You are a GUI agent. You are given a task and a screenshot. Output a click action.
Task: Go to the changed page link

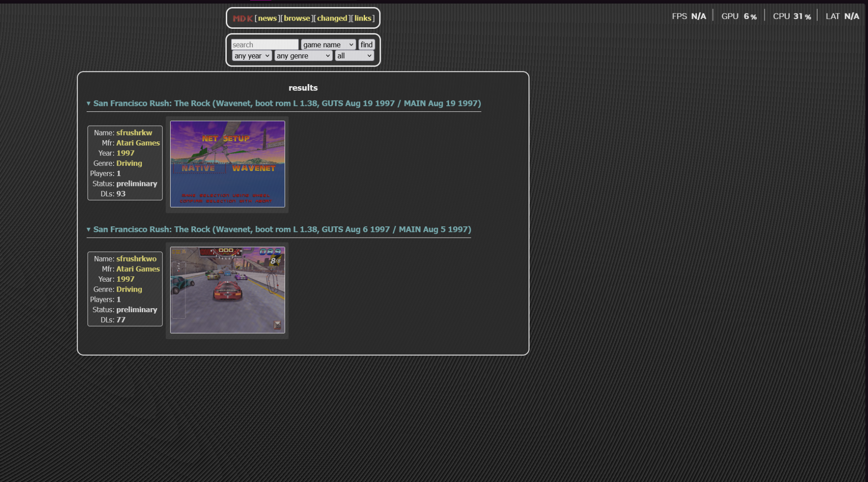(x=332, y=18)
